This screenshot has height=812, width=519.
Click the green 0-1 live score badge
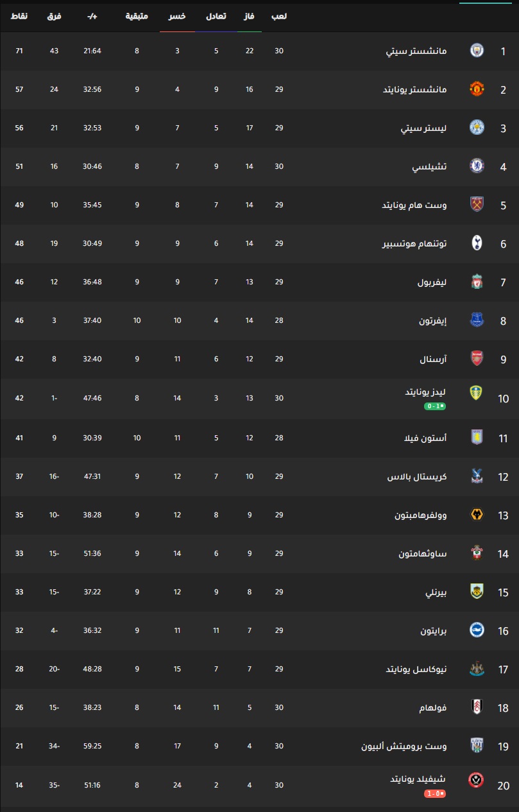pyautogui.click(x=435, y=406)
